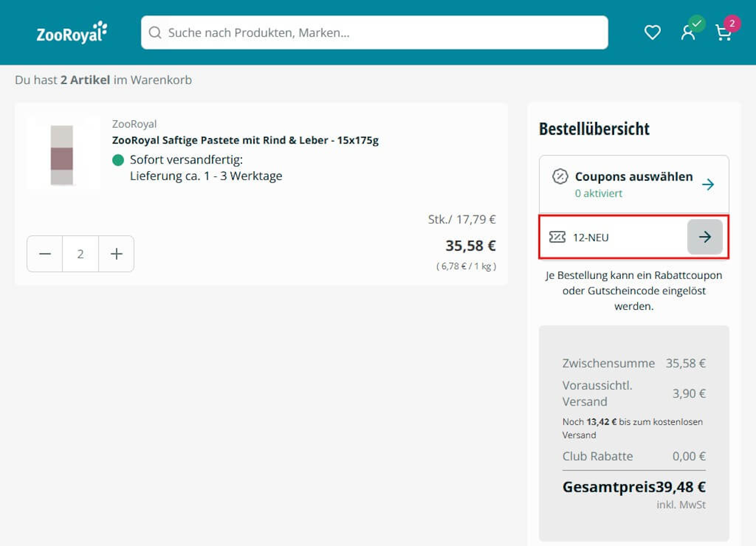Viewport: 756px width, 546px height.
Task: Focus the product search field
Action: pyautogui.click(x=374, y=32)
